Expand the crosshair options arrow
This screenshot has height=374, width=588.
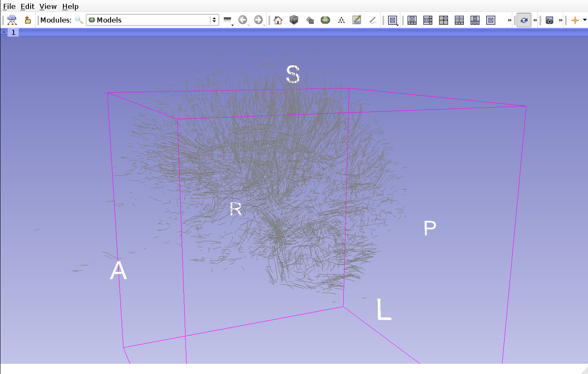(x=585, y=20)
